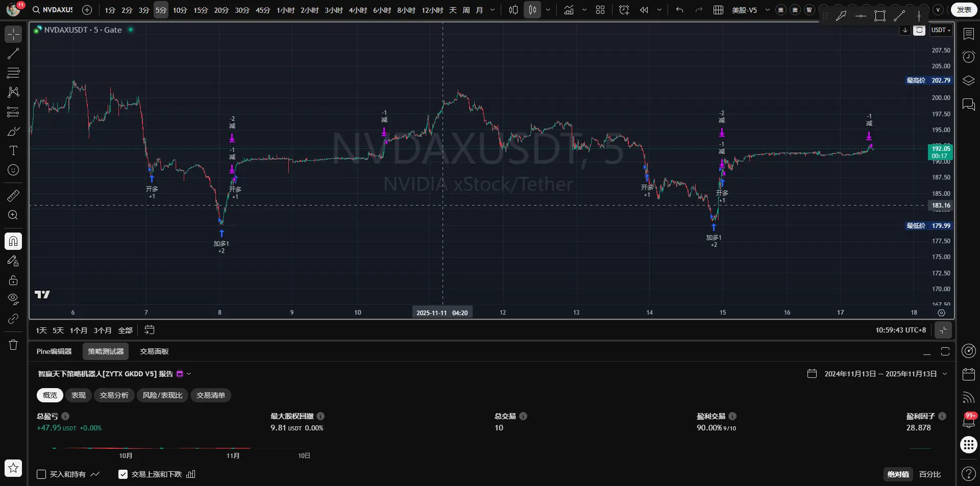Open the alerts clock panel in the right sidebar

(968, 57)
